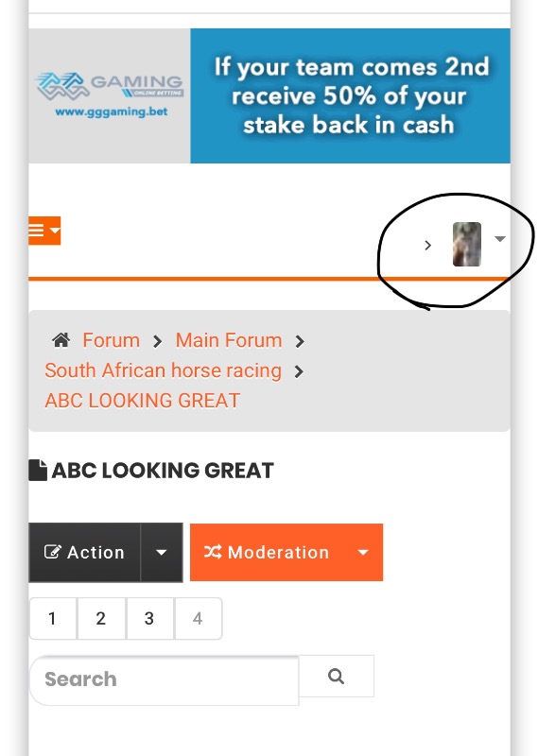Select page 4 in pagination
The image size is (538, 756).
tap(198, 619)
